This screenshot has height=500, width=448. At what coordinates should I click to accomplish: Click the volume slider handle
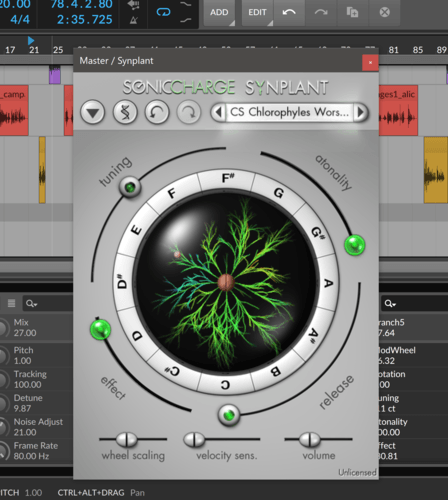point(310,439)
